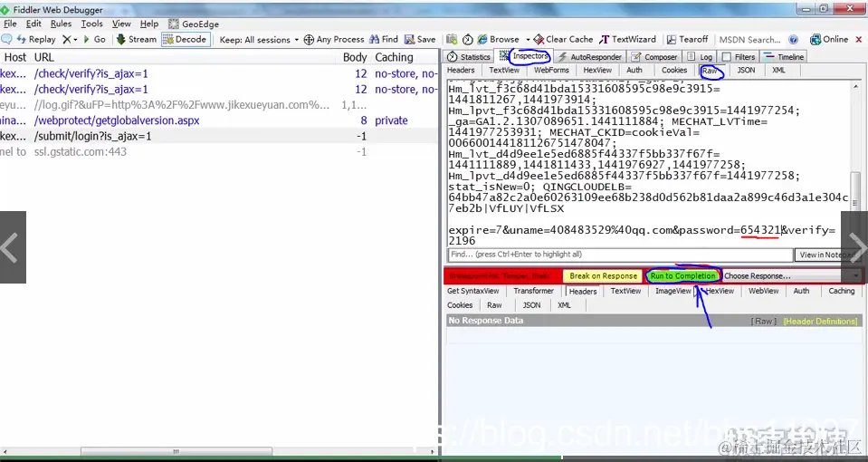The width and height of the screenshot is (868, 462).
Task: Open the TextWizard tool
Action: coord(628,39)
